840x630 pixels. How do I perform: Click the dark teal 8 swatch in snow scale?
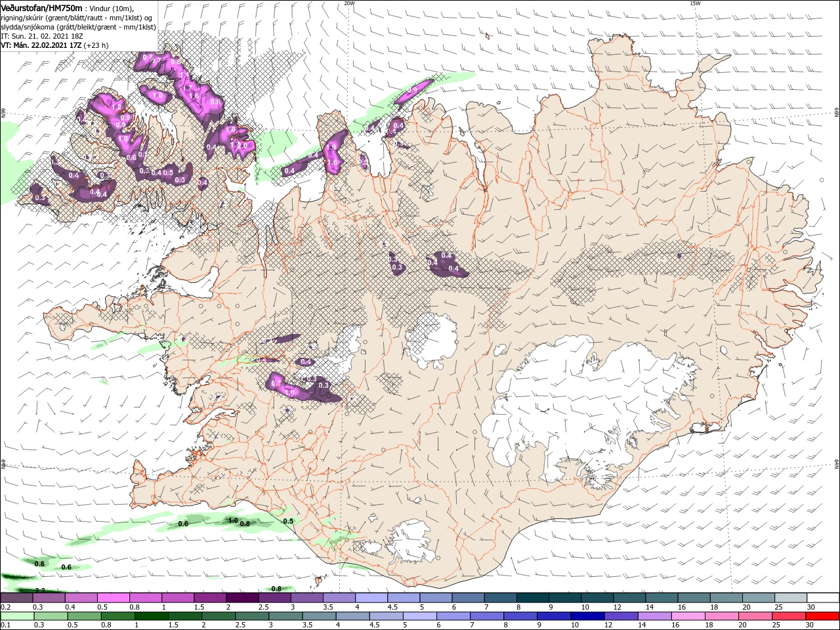click(534, 598)
